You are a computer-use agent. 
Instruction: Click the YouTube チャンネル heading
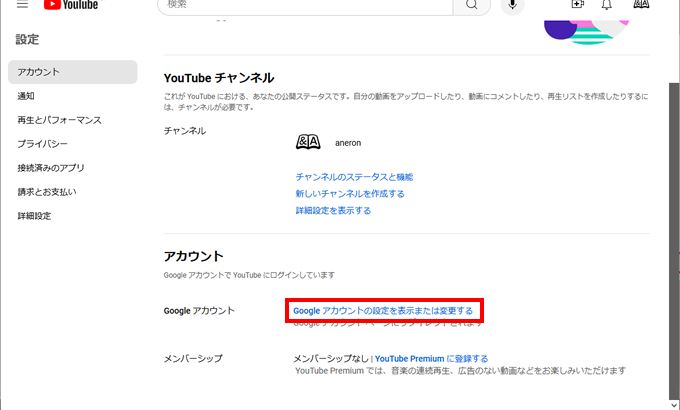219,78
